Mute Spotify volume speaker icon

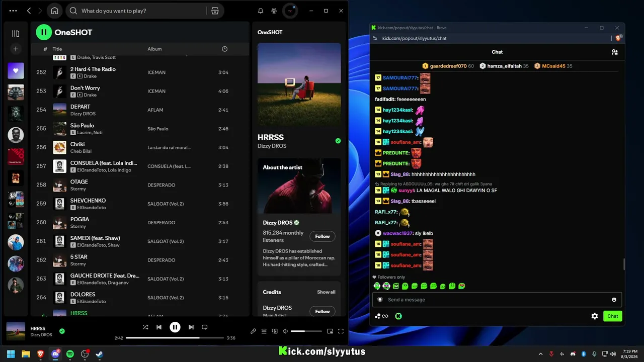tap(285, 331)
